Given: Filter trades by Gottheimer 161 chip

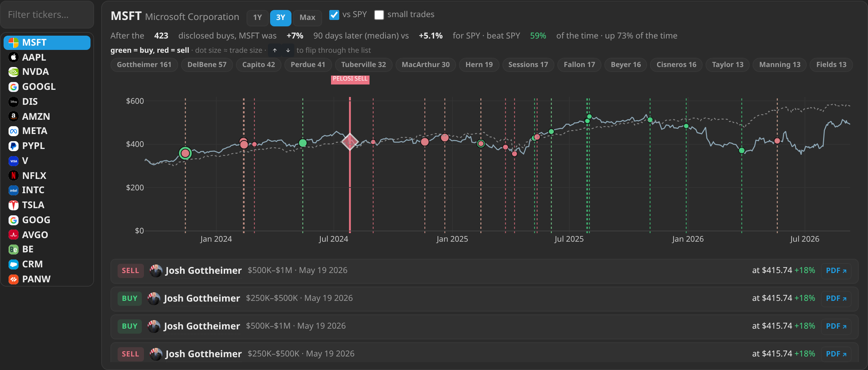Looking at the screenshot, I should (144, 65).
